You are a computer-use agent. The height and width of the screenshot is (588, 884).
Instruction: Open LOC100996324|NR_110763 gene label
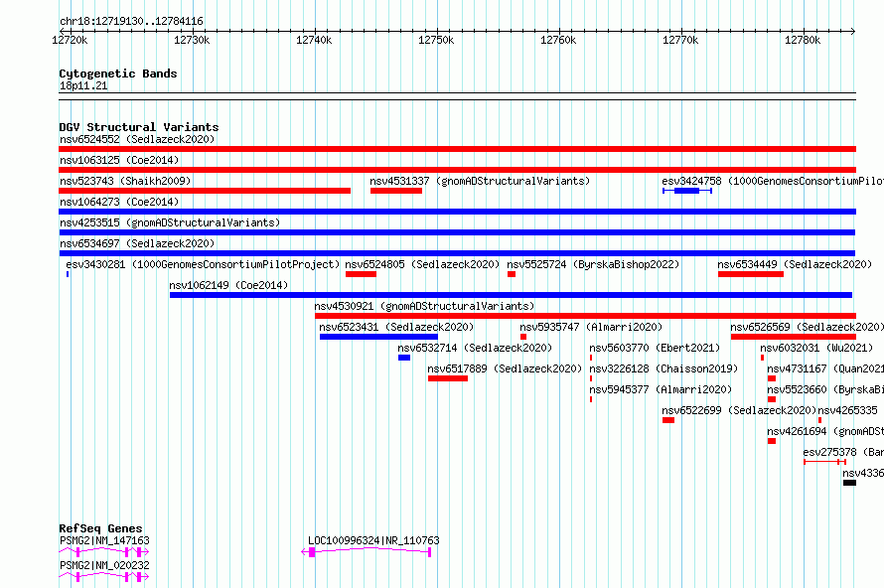pos(373,540)
